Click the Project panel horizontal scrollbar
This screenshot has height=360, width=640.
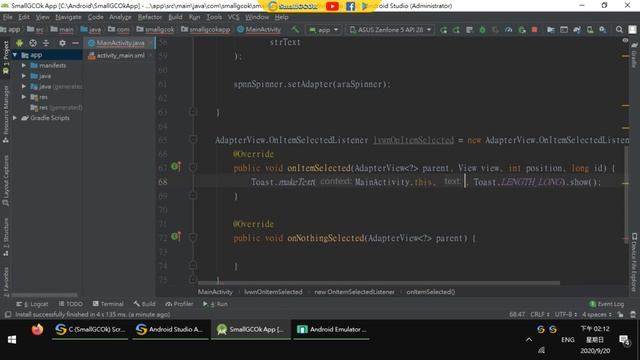coord(44,295)
